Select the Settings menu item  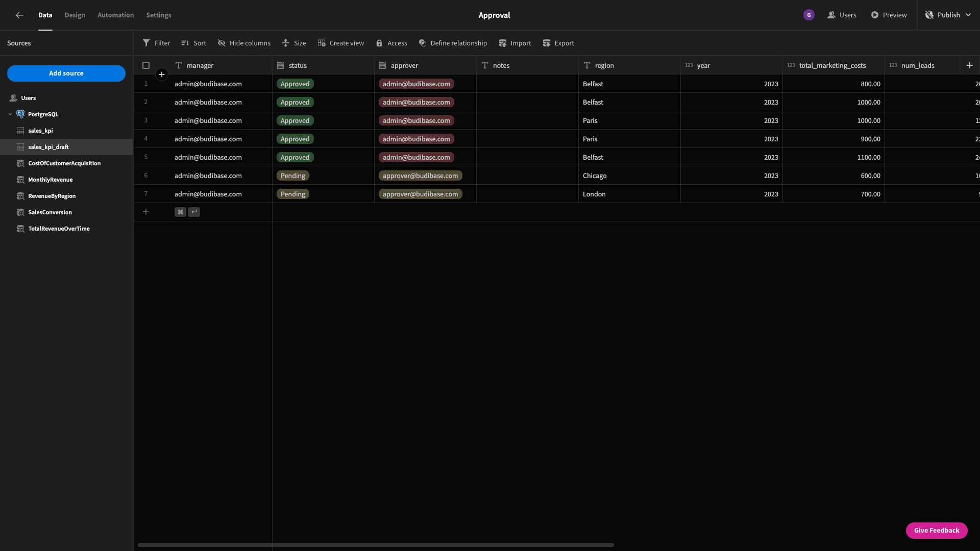pos(158,15)
